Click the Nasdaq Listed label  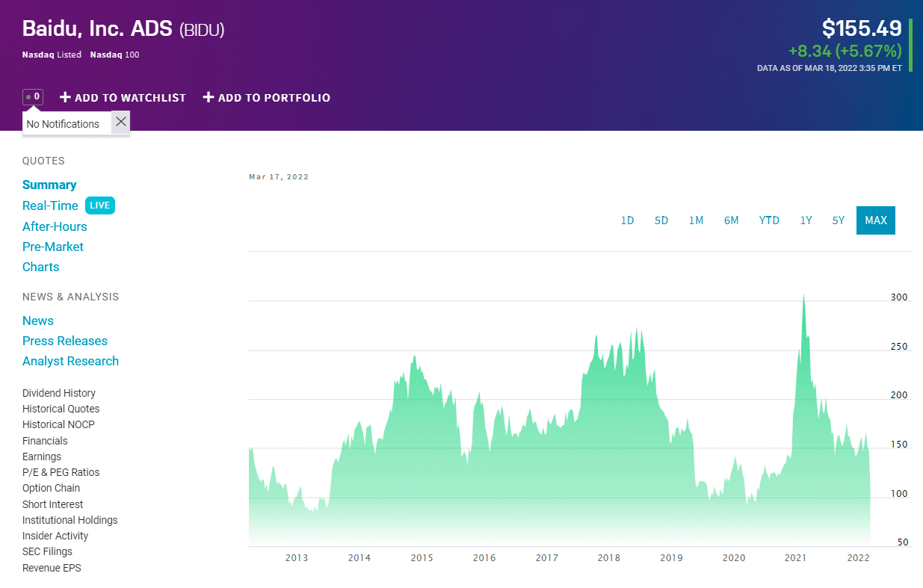(52, 55)
